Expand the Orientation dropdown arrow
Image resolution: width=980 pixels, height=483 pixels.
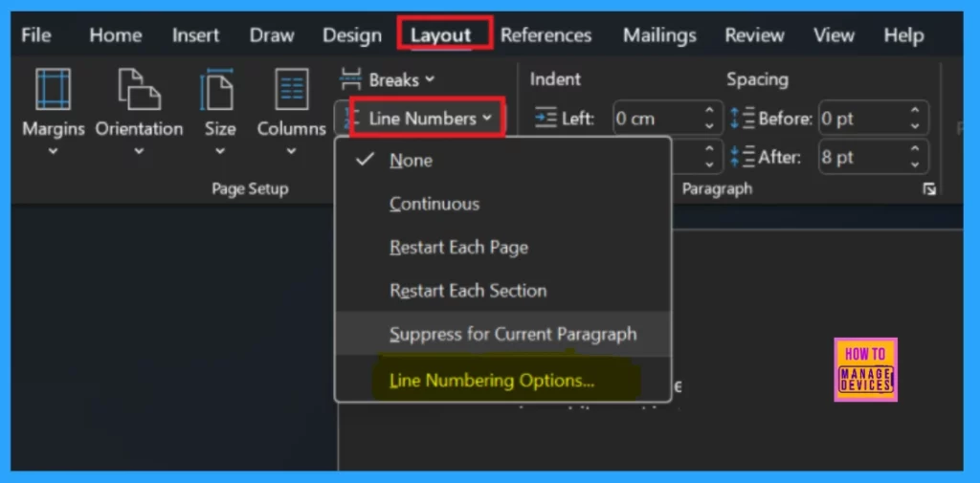coord(140,150)
